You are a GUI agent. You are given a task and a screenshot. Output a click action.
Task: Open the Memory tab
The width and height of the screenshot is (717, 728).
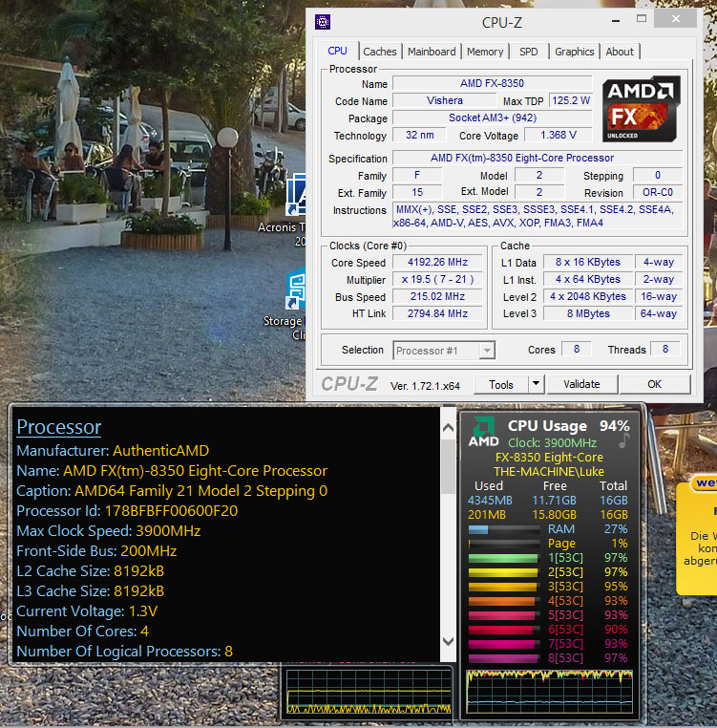coord(485,52)
